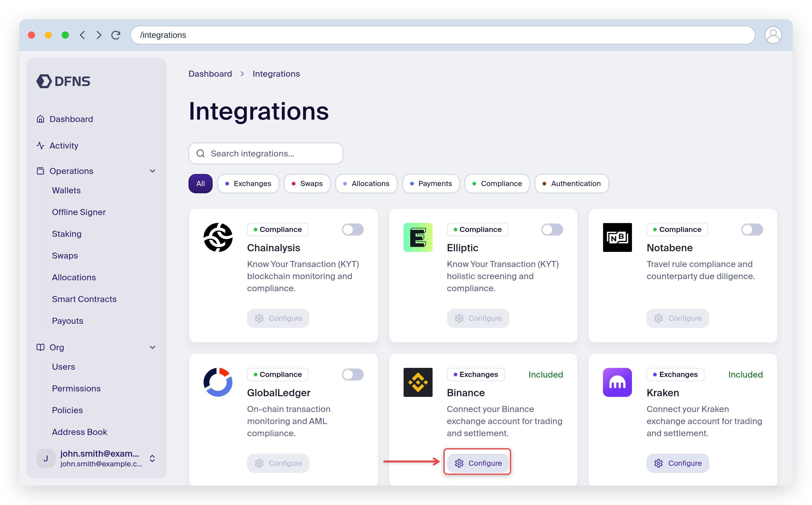Filter by Authentication category
This screenshot has height=505, width=812.
coord(572,184)
